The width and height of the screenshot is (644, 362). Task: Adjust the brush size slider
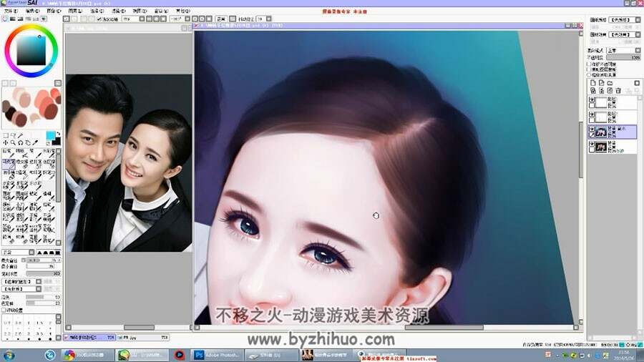coord(44,260)
